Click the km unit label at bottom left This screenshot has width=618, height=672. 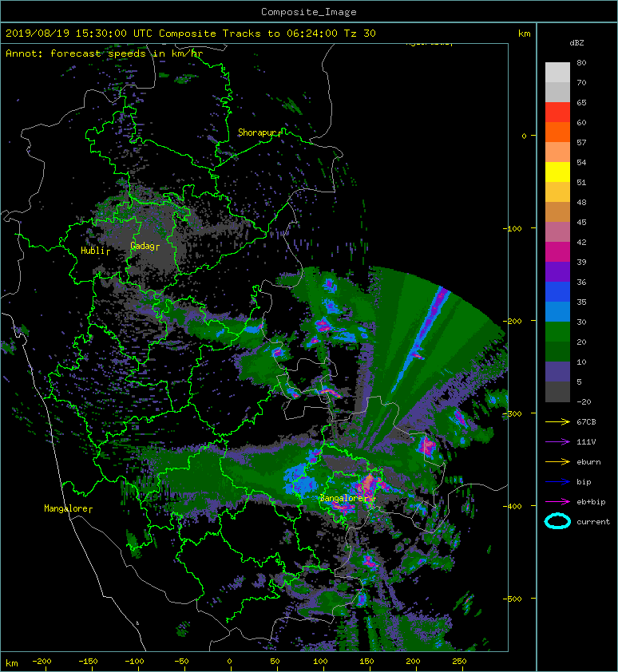(x=12, y=663)
